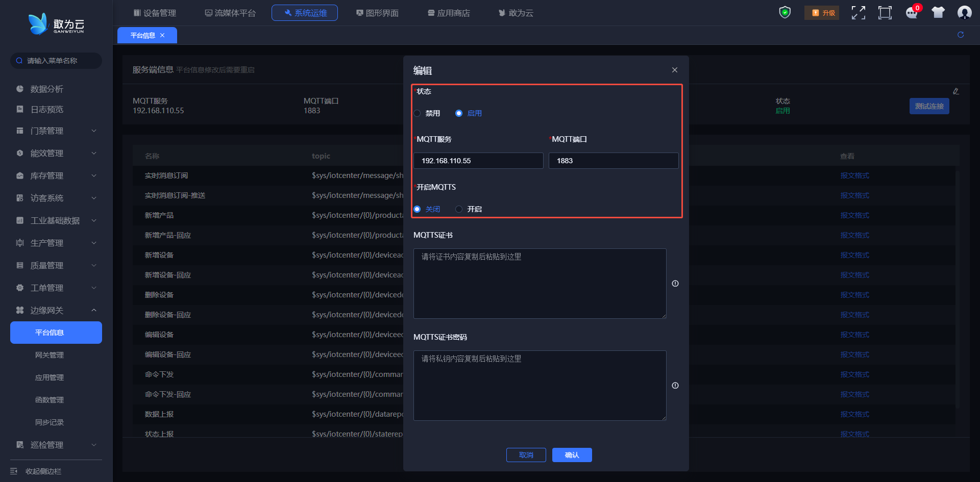Image resolution: width=980 pixels, height=482 pixels.
Task: Close the 平台信息 tab
Action: click(x=162, y=35)
